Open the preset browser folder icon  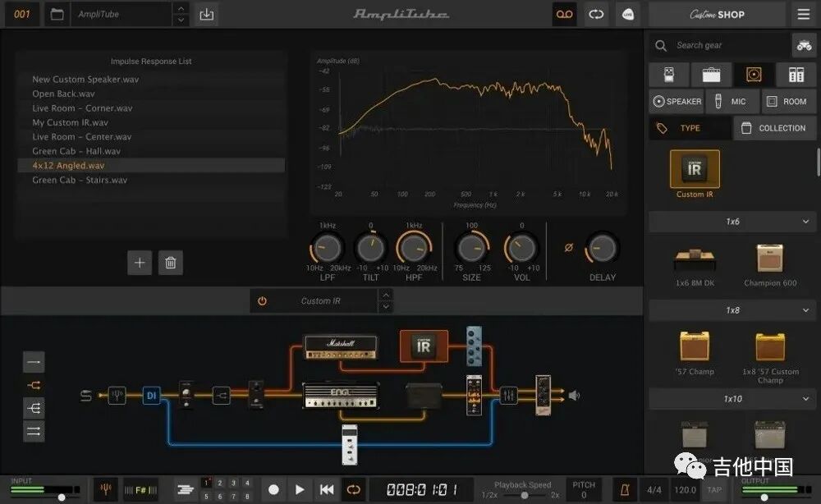(x=57, y=14)
